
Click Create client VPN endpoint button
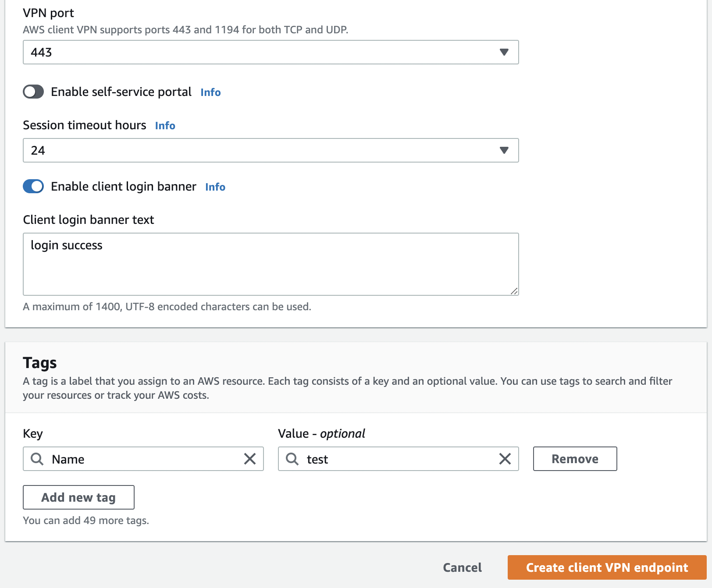(607, 567)
